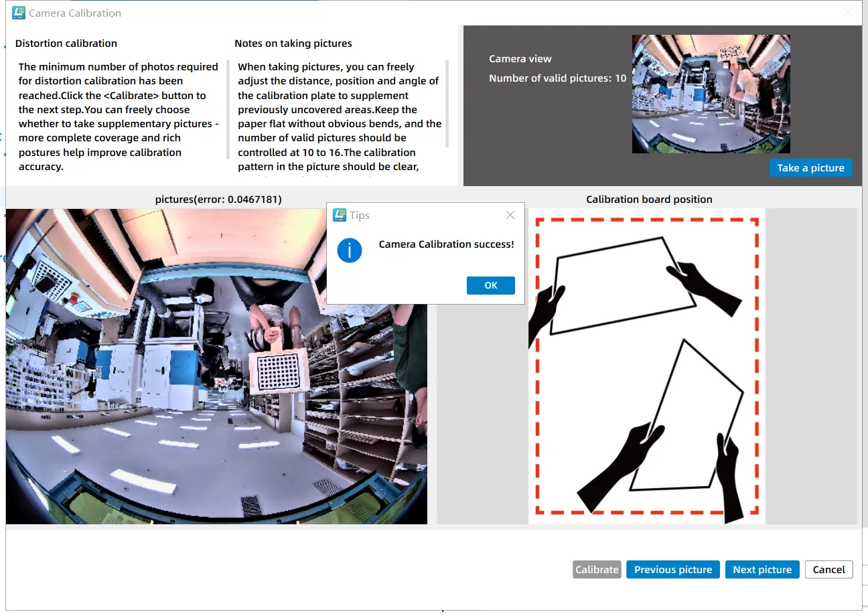The height and width of the screenshot is (616, 868).
Task: Click the large captured fisheye picture preview
Action: coord(167,402)
